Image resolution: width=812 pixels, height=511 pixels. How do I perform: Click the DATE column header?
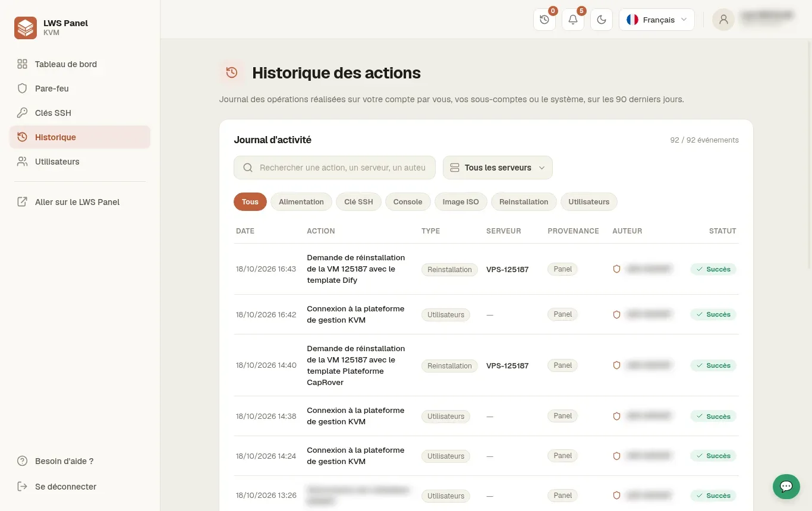tap(245, 231)
